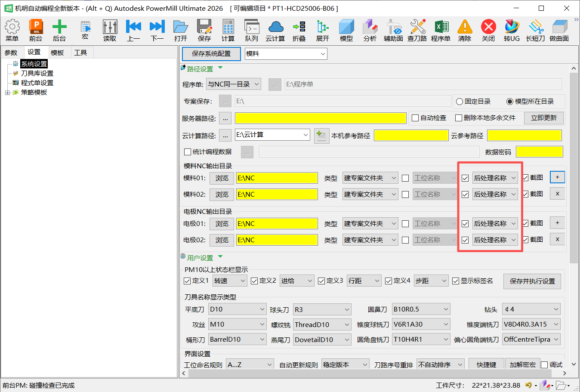The image size is (580, 392).
Task: Open 后处理名称 dropdown in 模料02 row
Action: click(495, 194)
